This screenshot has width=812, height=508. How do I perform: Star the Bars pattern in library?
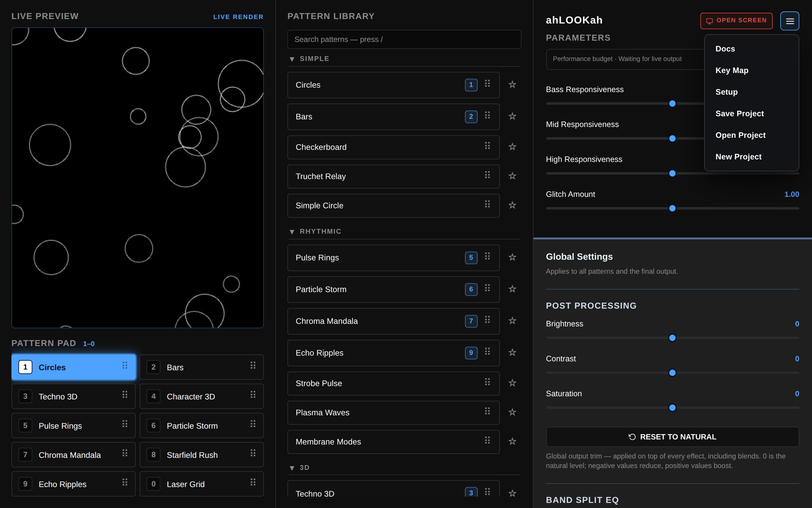pyautogui.click(x=512, y=116)
